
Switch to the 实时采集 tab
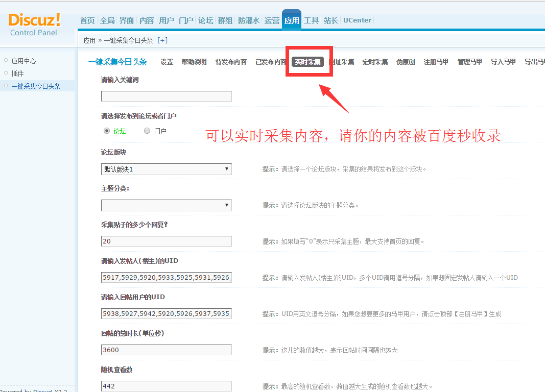(x=308, y=62)
